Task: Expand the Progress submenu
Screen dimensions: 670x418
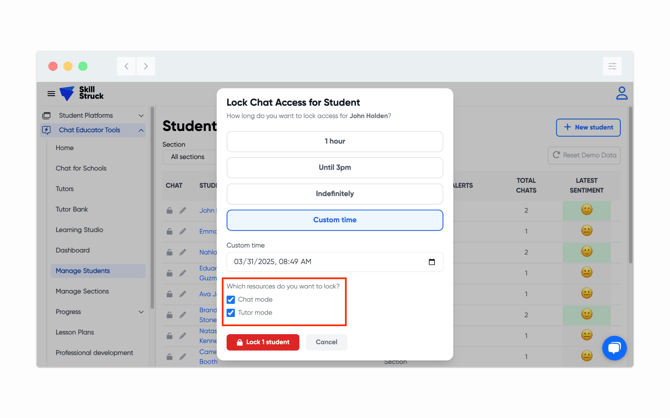Action: pos(141,312)
